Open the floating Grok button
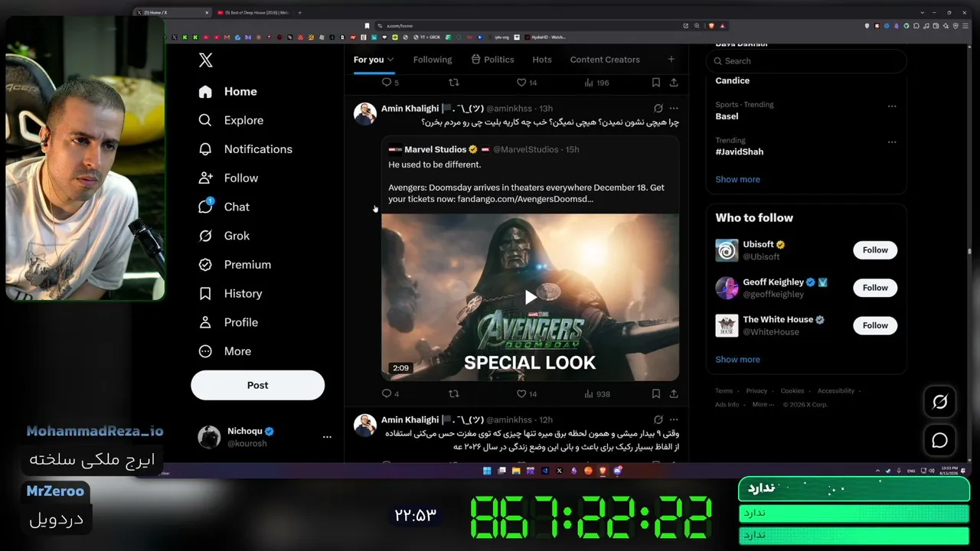 tap(940, 402)
